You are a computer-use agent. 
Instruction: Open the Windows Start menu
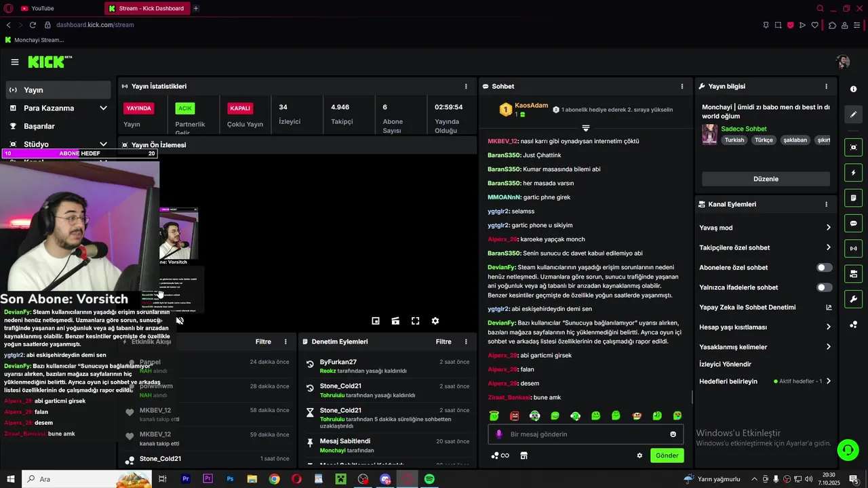tap(11, 479)
